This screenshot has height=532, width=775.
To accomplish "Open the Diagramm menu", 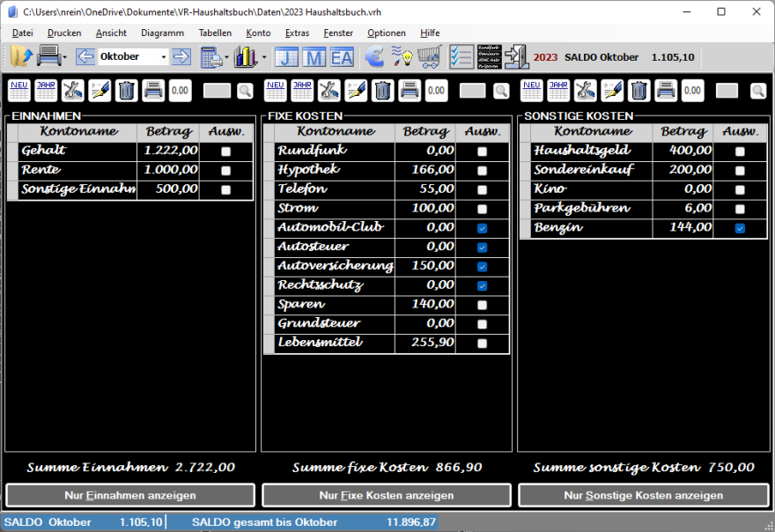I will point(162,33).
